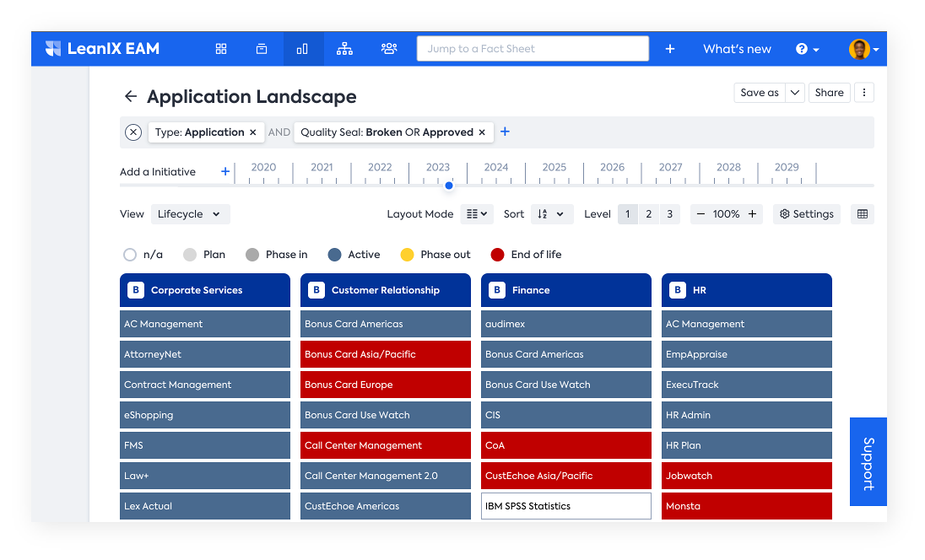Increase zoom with the plus button
This screenshot has width=925, height=560.
coord(752,214)
